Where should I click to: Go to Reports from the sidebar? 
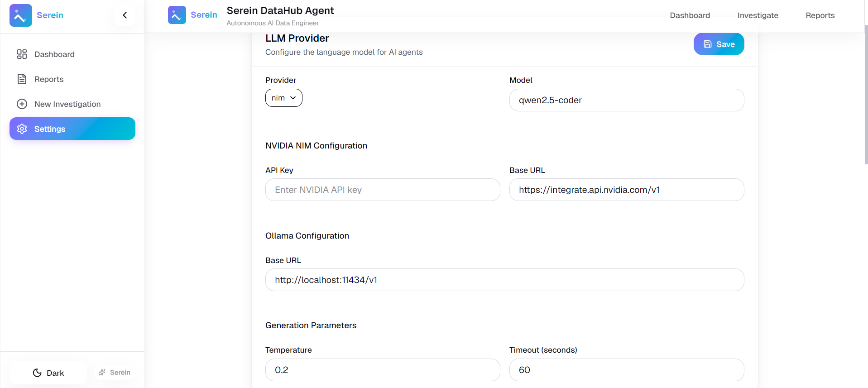point(72,79)
